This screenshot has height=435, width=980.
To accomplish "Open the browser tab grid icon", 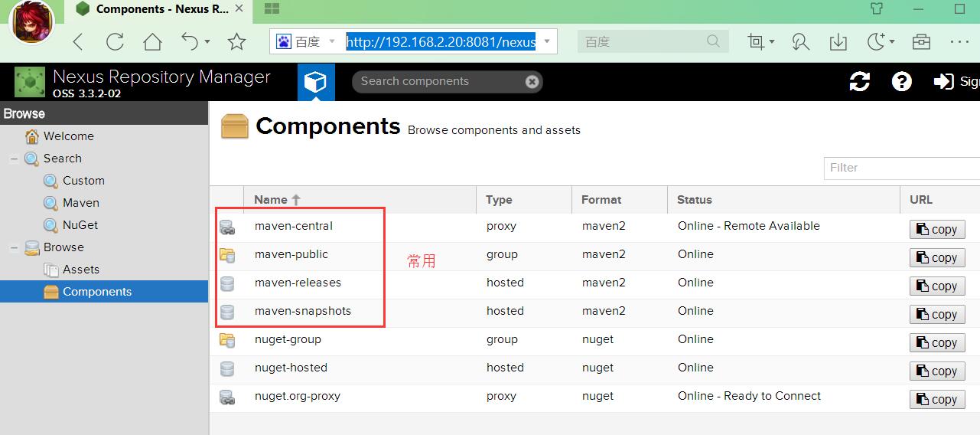I will (x=272, y=9).
